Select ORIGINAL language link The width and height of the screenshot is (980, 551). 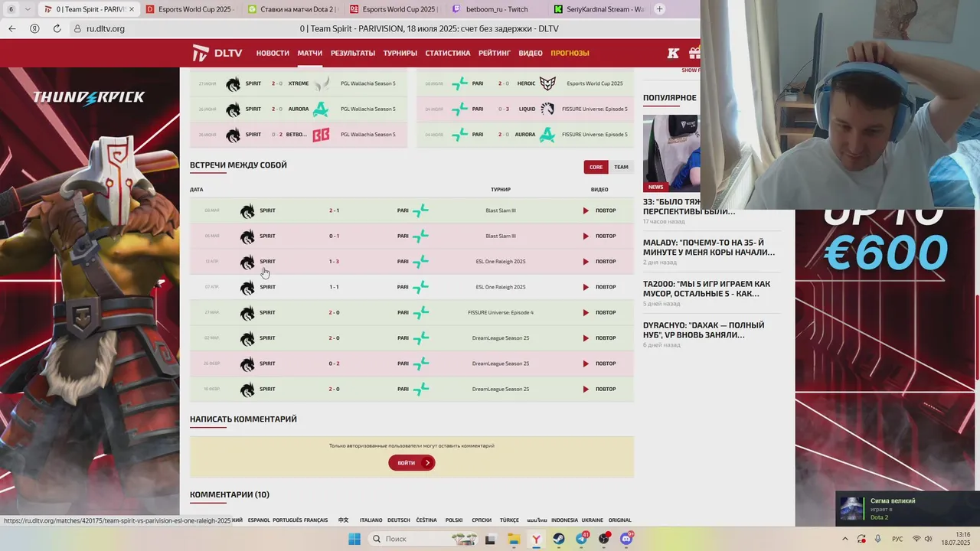click(620, 520)
